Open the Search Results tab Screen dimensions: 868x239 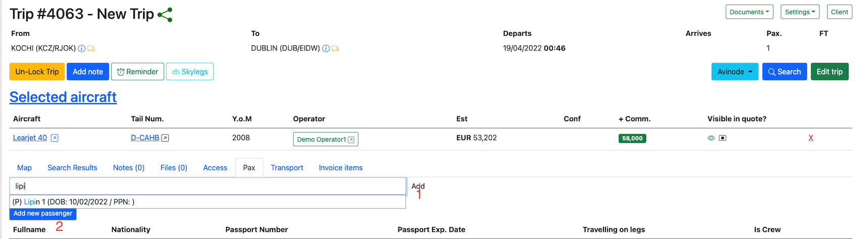(72, 168)
